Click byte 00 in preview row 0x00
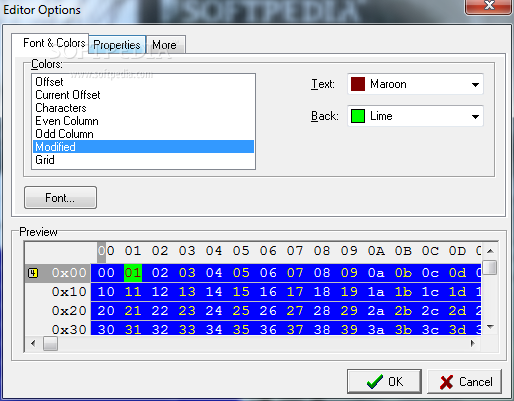Viewport: 514px width, 401px height. pos(106,273)
